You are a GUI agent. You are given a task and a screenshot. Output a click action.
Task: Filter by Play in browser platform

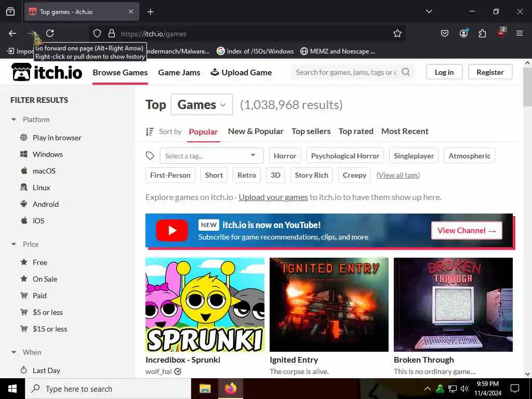(57, 138)
